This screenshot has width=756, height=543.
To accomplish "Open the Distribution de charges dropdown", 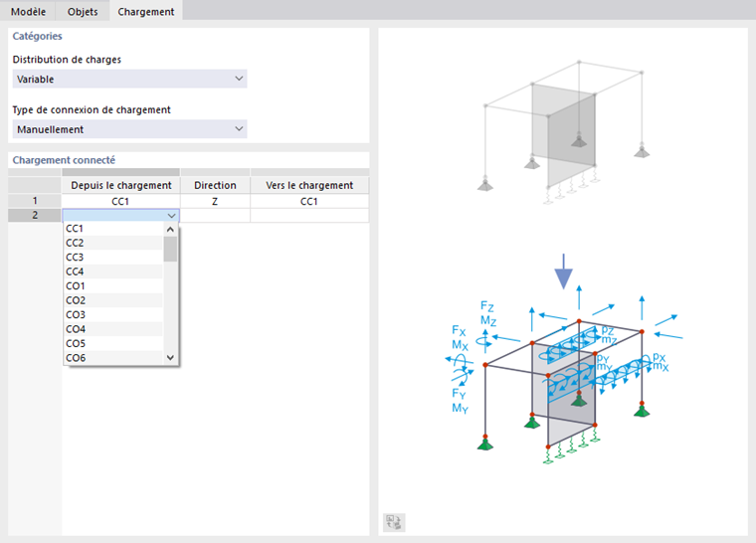I will coord(129,80).
